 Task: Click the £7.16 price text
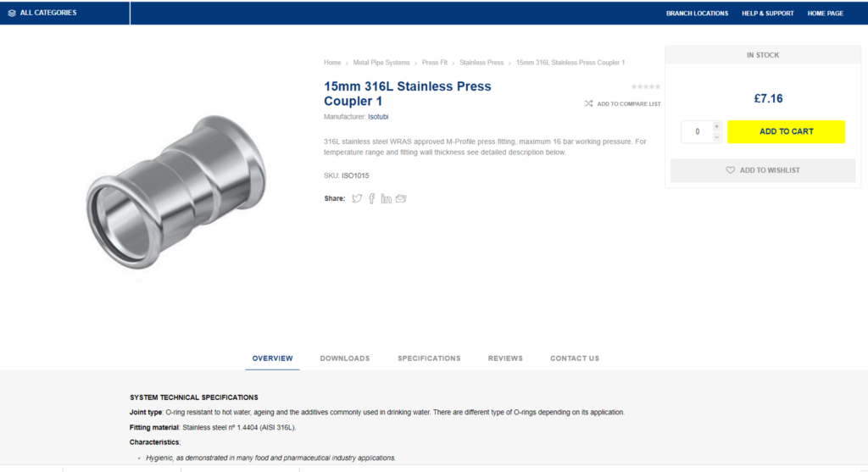(768, 98)
